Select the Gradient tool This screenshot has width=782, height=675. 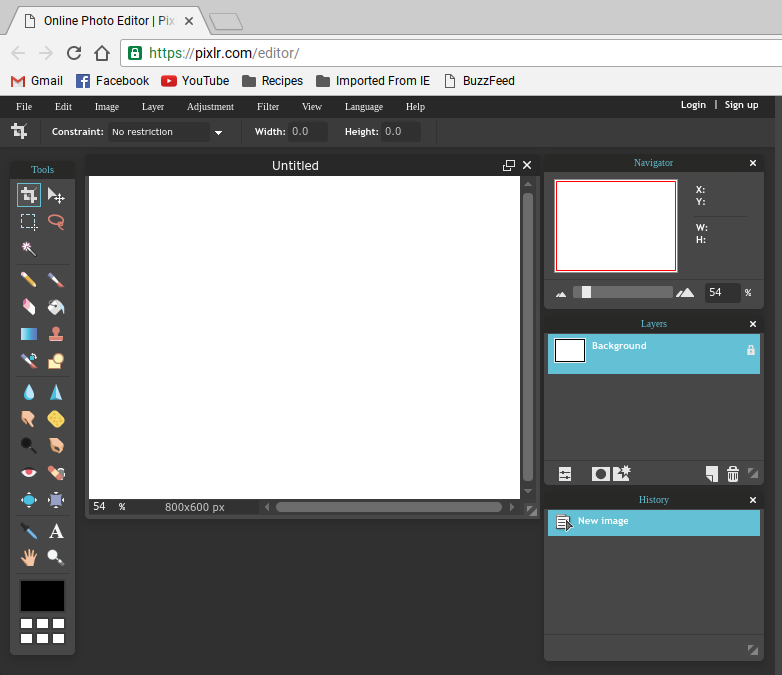pyautogui.click(x=28, y=334)
